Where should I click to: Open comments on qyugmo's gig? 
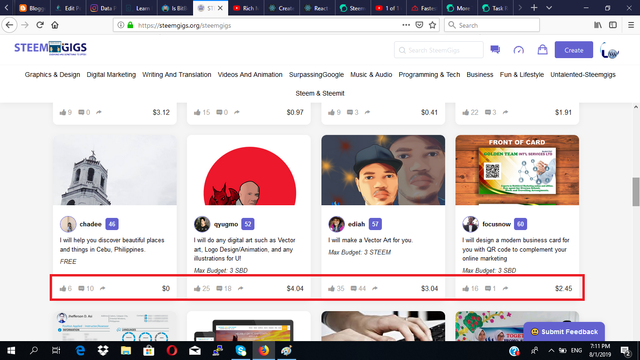pyautogui.click(x=219, y=288)
